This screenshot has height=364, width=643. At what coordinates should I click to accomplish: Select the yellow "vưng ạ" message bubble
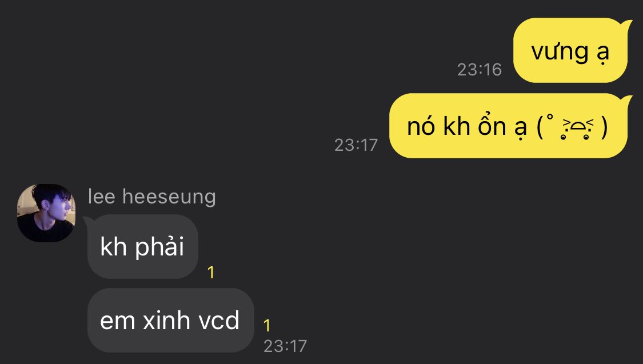570,50
